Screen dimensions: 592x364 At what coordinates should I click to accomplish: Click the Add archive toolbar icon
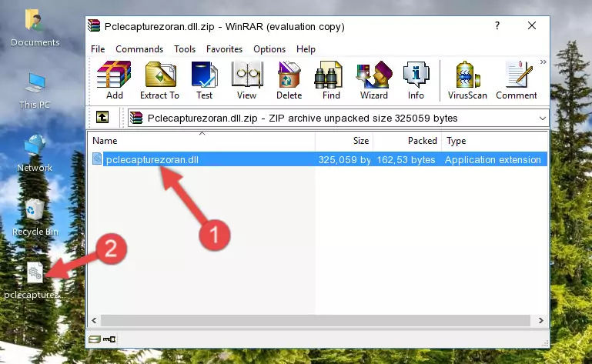click(x=114, y=81)
